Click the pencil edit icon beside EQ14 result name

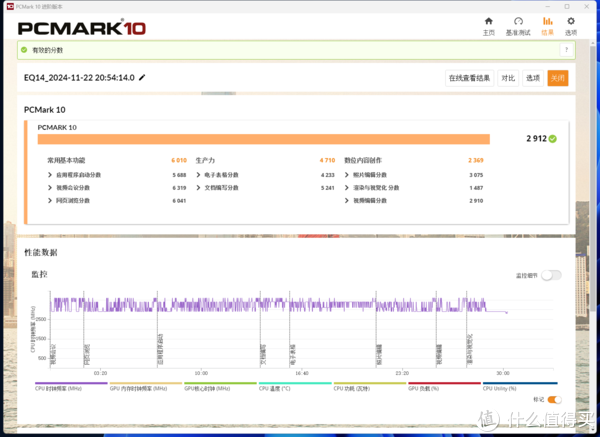coord(142,78)
